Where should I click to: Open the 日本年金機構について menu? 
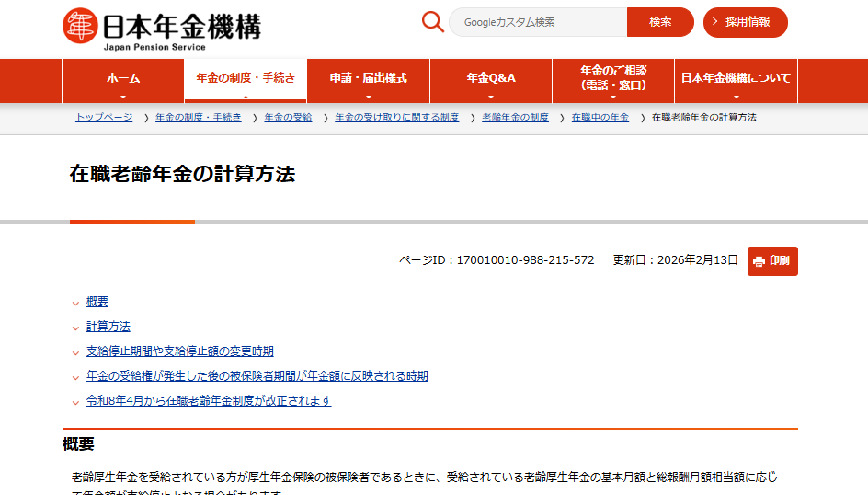(x=736, y=81)
